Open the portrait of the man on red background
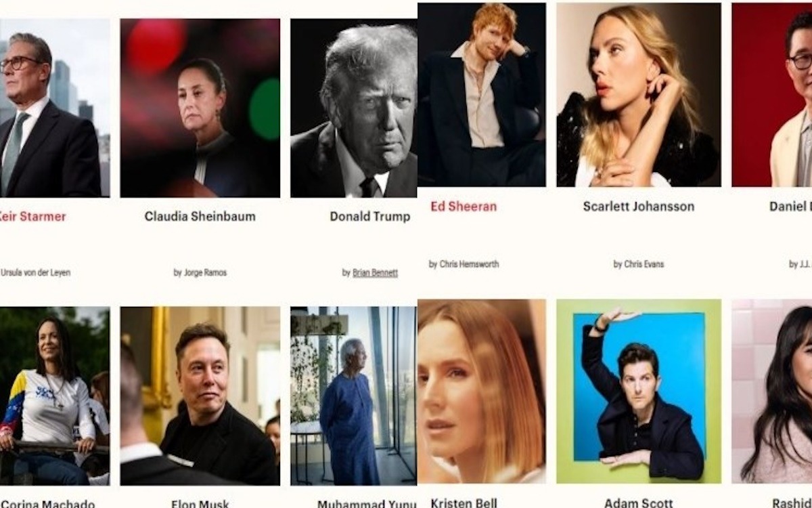Image resolution: width=812 pixels, height=508 pixels. [772, 95]
